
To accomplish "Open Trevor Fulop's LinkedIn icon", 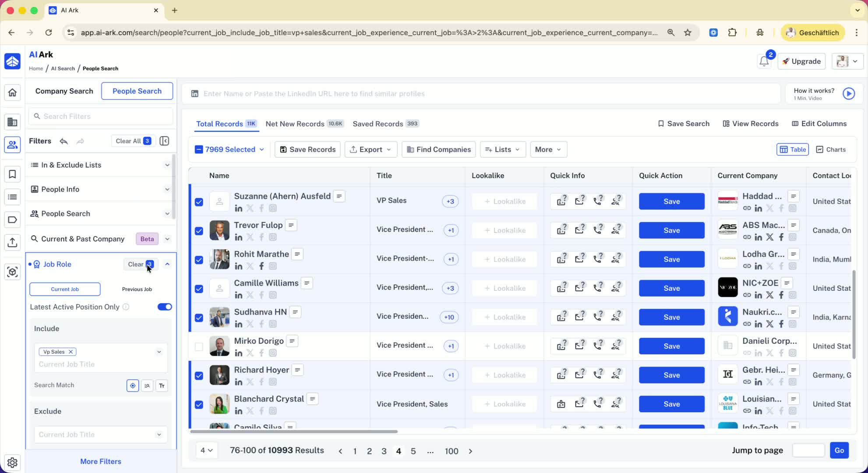I will 238,237.
